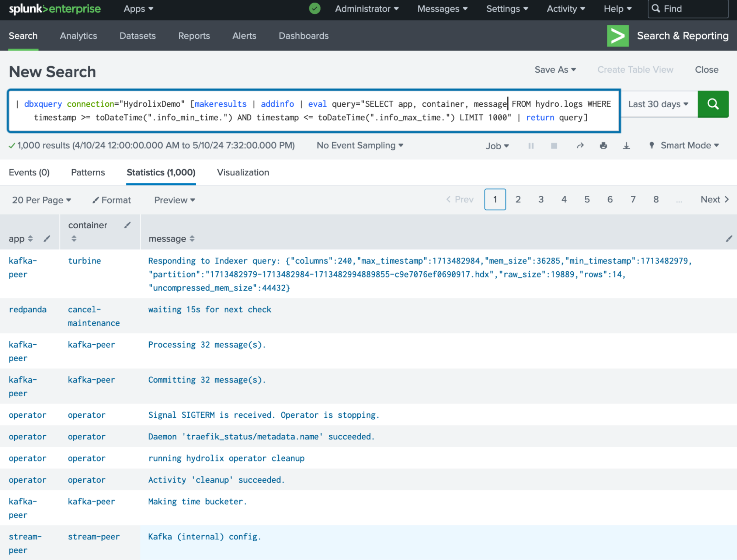Pause the running search job
Image resolution: width=737 pixels, height=560 pixels.
coord(531,146)
